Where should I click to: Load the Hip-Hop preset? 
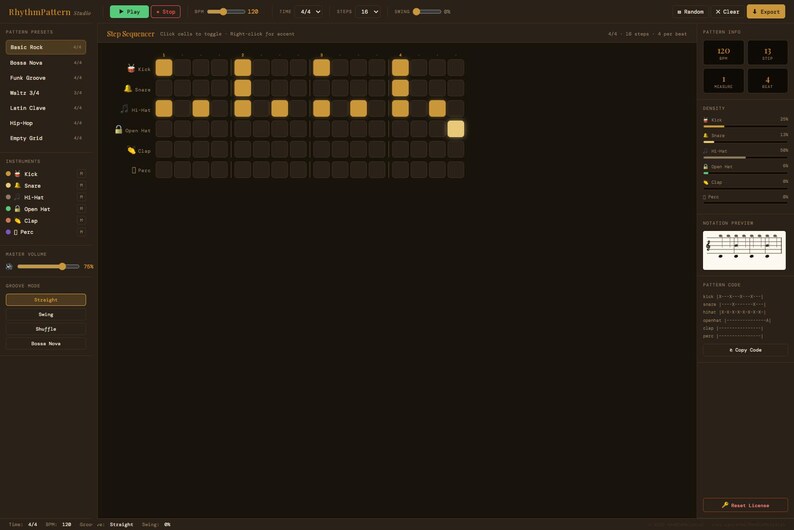pos(46,123)
